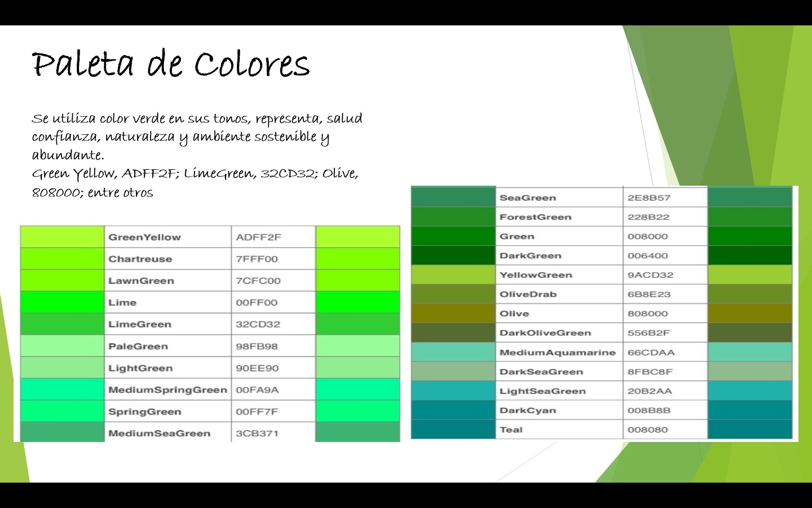
Task: Click the '98FB98' hex code cell
Action: click(273, 346)
